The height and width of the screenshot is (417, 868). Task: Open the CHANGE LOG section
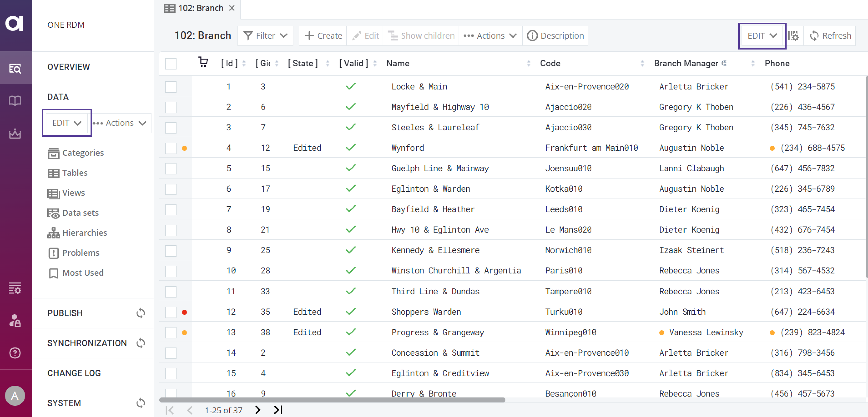(74, 373)
